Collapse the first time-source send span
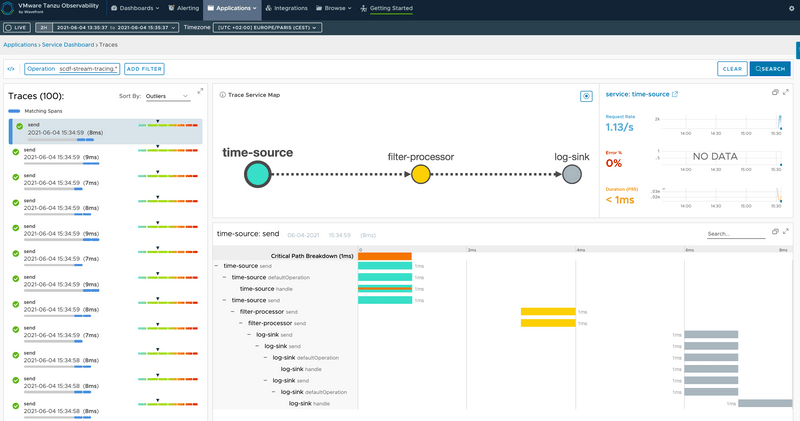 pyautogui.click(x=218, y=266)
